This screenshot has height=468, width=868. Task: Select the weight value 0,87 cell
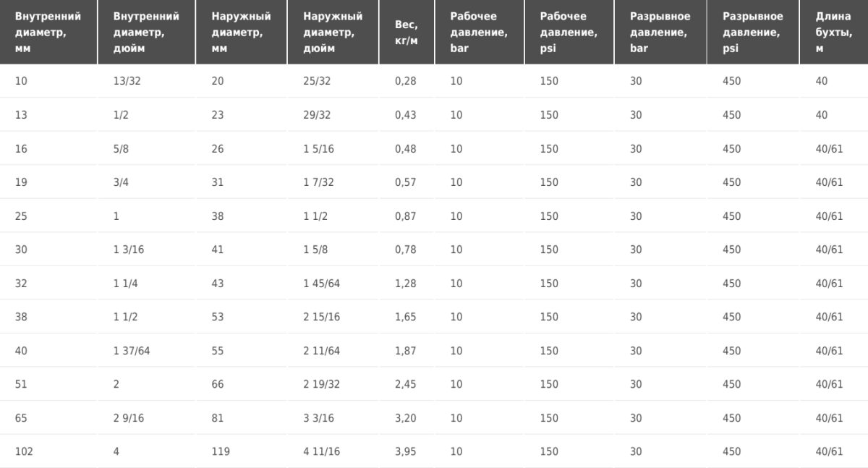click(407, 216)
